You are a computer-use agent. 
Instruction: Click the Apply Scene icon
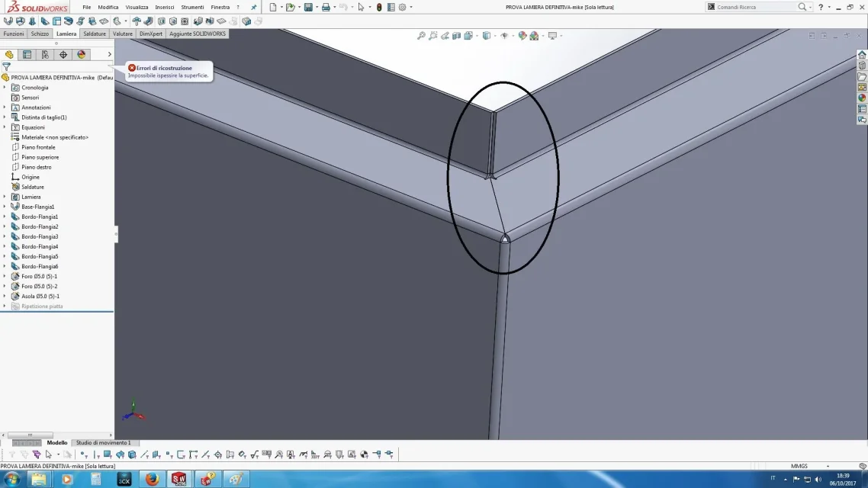pyautogui.click(x=534, y=35)
